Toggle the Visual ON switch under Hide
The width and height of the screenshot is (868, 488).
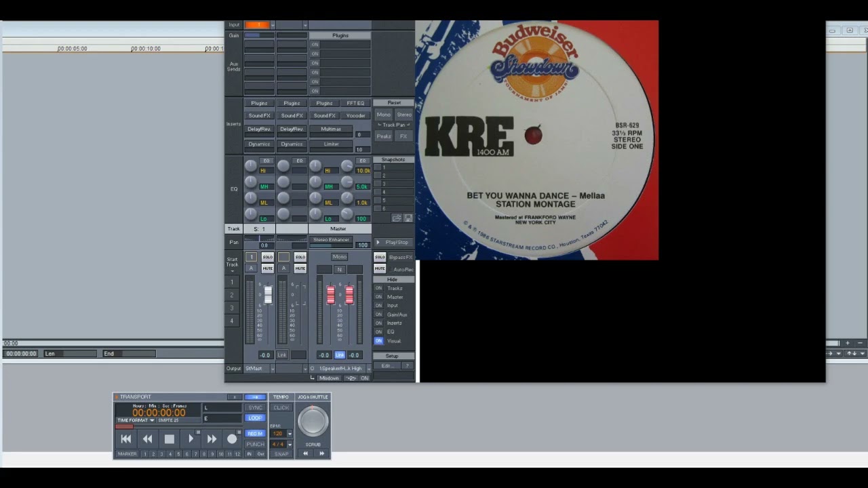[x=378, y=341]
